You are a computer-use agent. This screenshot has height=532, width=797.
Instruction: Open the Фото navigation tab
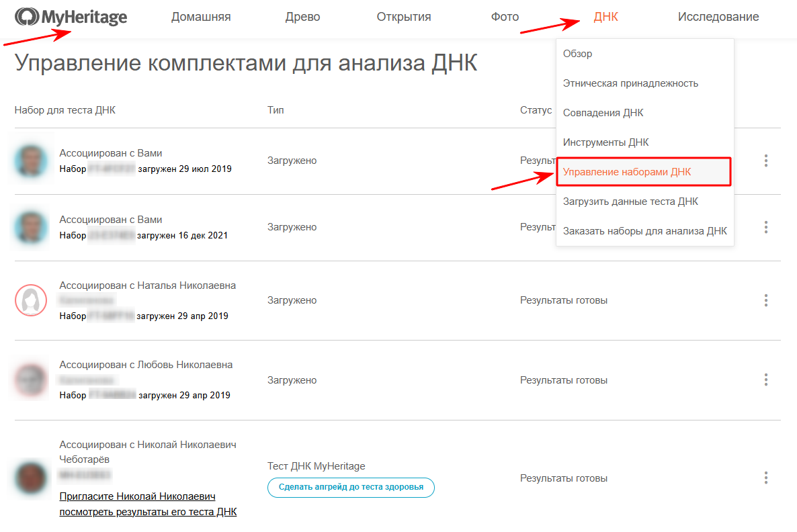click(x=505, y=17)
